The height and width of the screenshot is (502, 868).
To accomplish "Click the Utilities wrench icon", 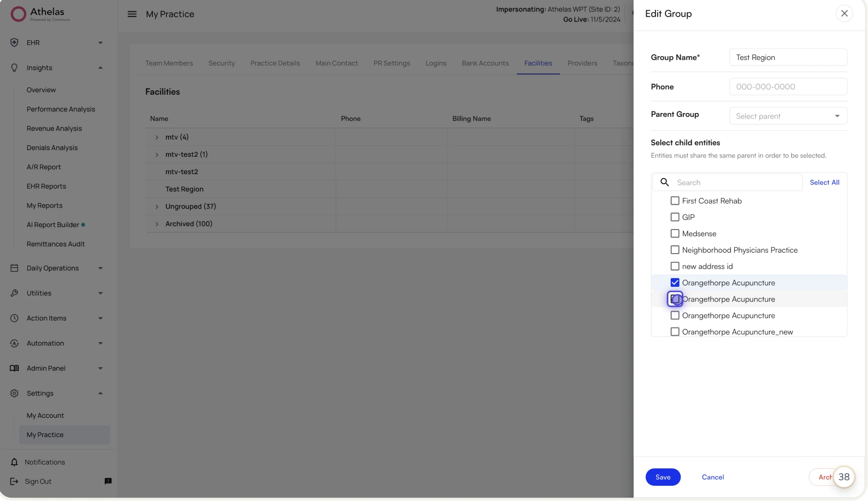I will pyautogui.click(x=14, y=293).
